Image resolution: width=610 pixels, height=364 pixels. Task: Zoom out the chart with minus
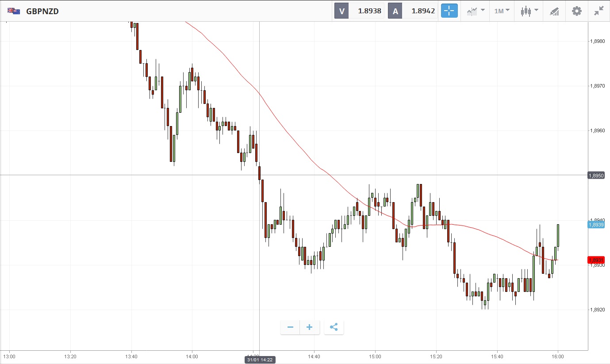[290, 327]
